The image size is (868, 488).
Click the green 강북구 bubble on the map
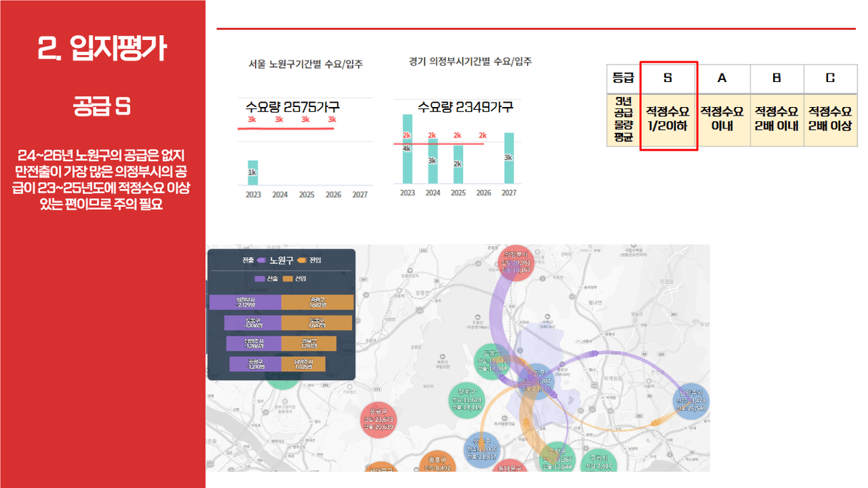466,399
